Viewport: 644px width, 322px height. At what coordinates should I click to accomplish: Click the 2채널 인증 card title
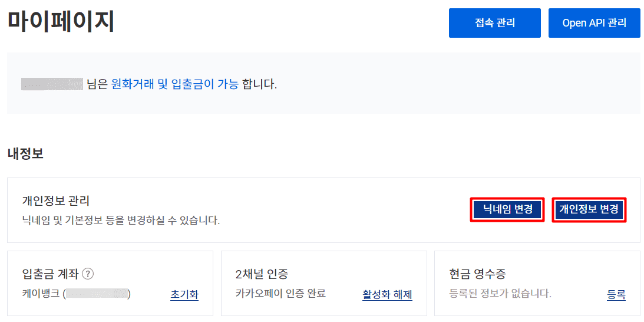coord(262,274)
